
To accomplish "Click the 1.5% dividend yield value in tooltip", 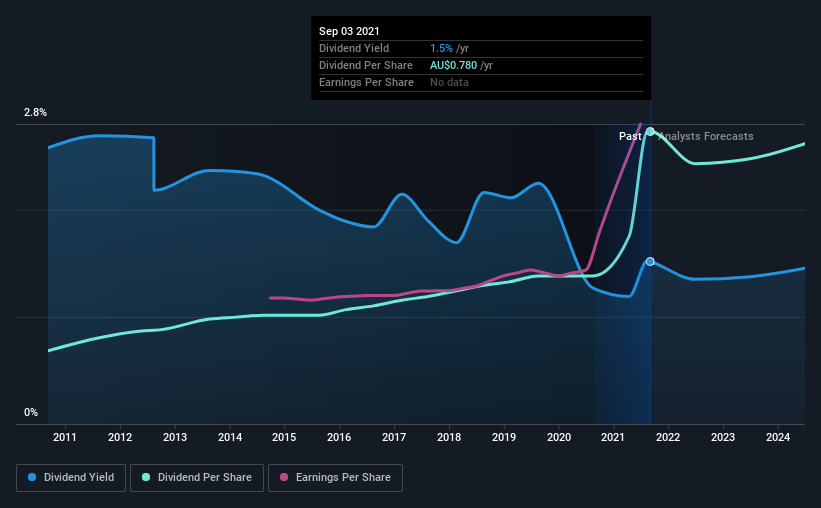I will [441, 48].
